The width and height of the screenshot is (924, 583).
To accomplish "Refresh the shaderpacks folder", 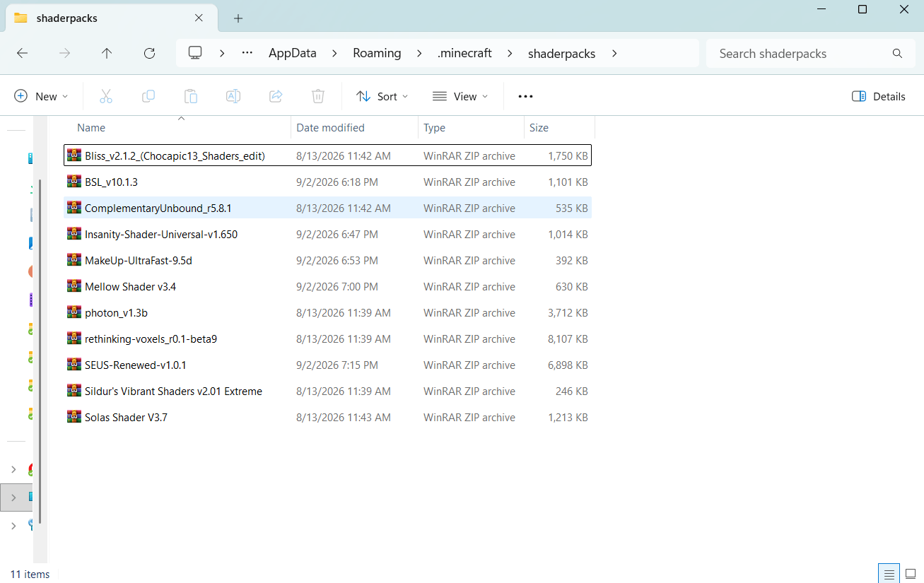I will [x=149, y=53].
